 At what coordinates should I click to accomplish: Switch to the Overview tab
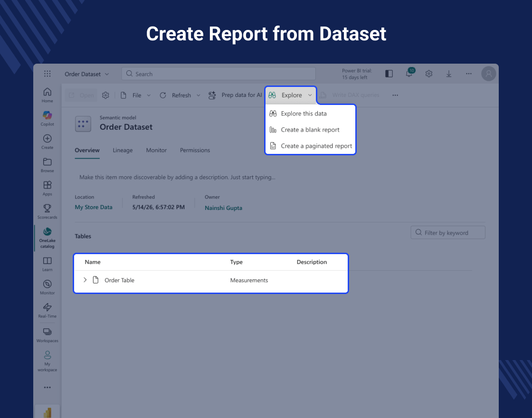coord(87,150)
